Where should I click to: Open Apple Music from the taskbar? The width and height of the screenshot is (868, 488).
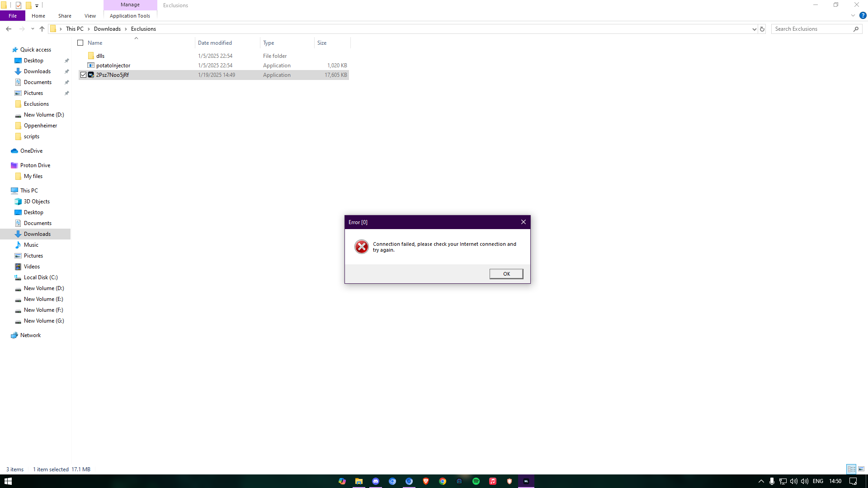pos(493,481)
